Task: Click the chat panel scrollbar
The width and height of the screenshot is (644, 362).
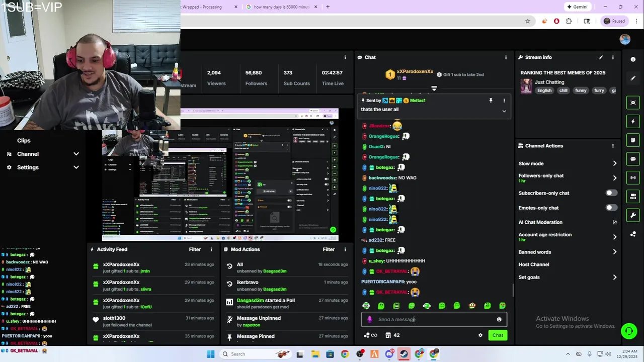Action: [x=513, y=290]
